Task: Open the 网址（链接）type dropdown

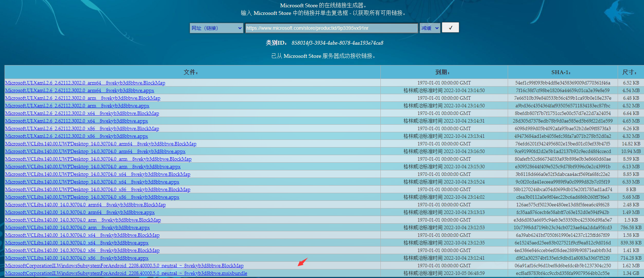Action: (216, 28)
